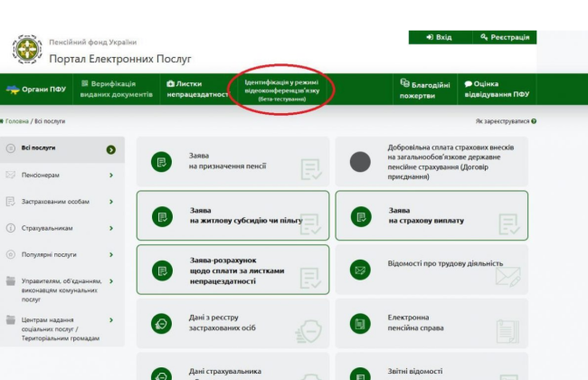
Task: Click the envelope icon beside Пенсіонерам
Action: 11,175
